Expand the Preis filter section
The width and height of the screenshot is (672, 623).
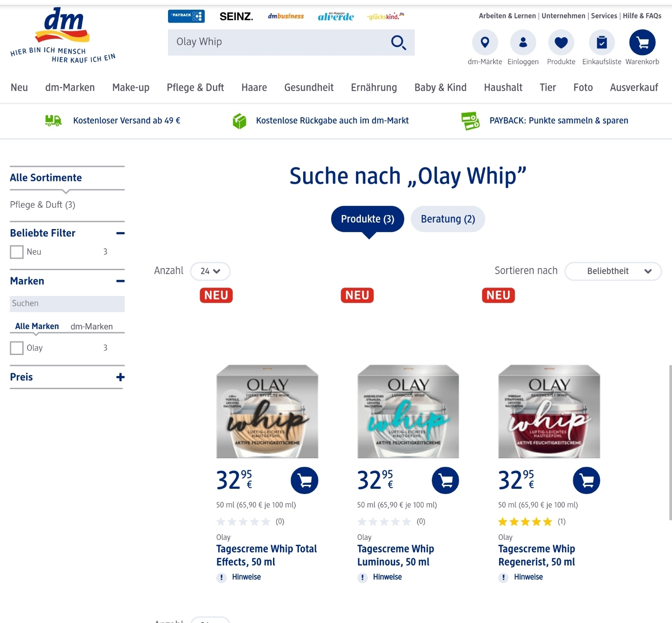click(x=120, y=377)
